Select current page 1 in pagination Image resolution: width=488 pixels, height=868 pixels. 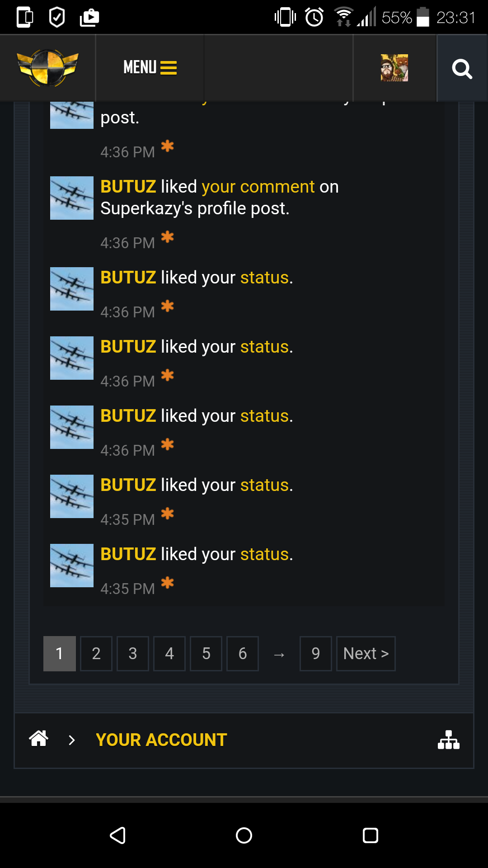[60, 654]
